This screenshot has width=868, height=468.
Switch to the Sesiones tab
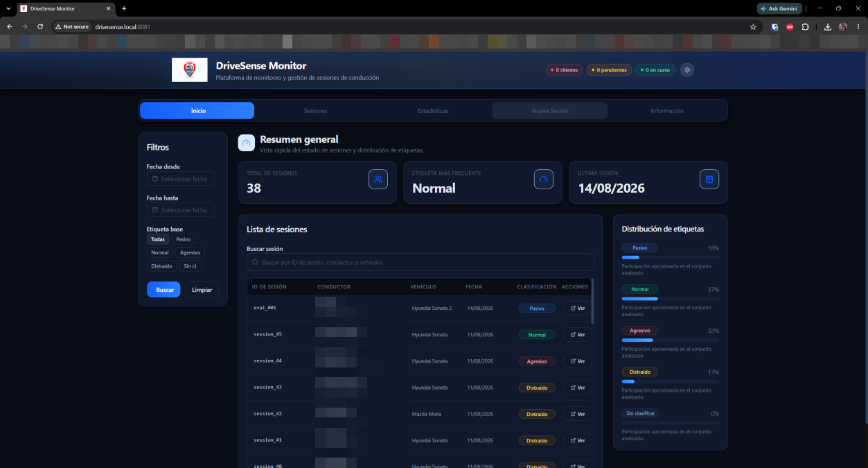coord(315,111)
